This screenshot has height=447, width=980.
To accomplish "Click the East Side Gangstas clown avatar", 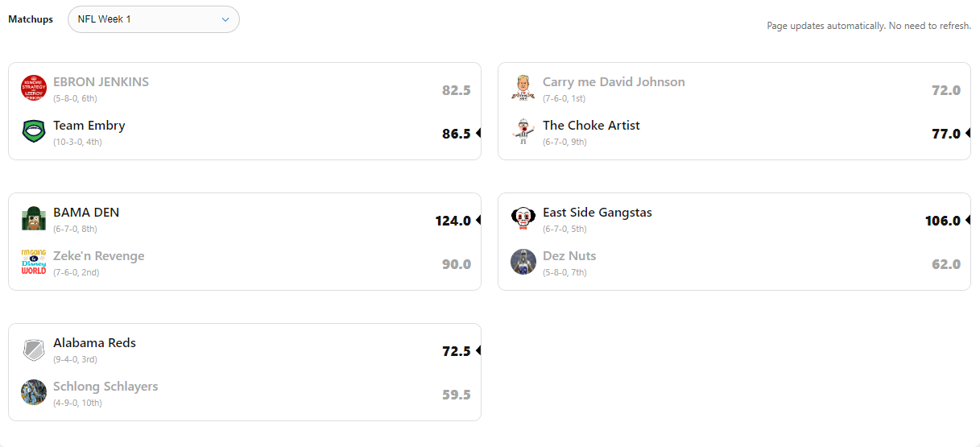I will [523, 218].
